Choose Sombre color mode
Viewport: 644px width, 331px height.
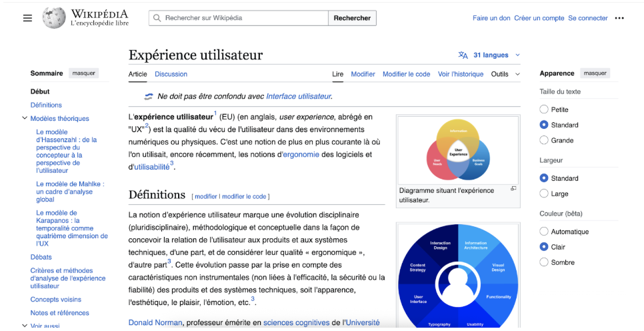(544, 262)
